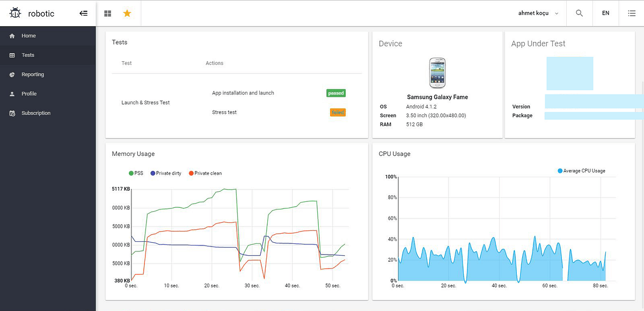Collapse the sidebar with the arrow icon

83,13
